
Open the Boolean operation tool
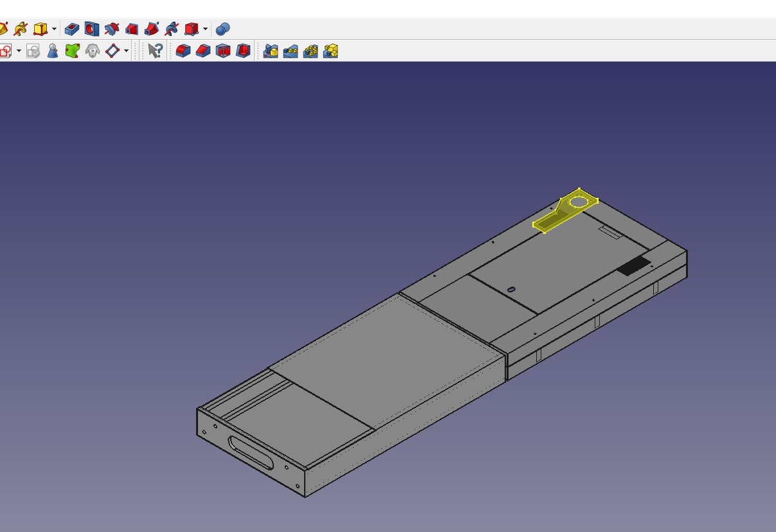(x=222, y=29)
